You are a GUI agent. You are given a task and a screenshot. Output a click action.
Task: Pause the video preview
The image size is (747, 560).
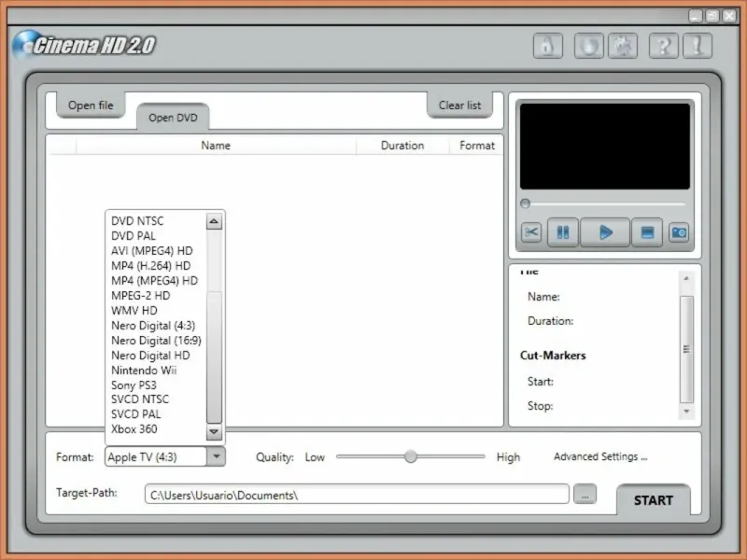point(563,232)
